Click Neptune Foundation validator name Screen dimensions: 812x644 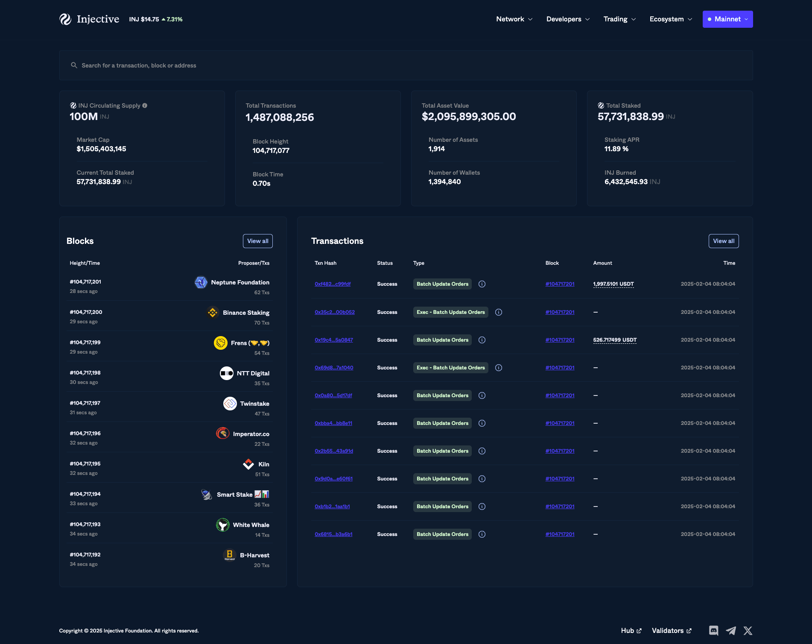240,282
